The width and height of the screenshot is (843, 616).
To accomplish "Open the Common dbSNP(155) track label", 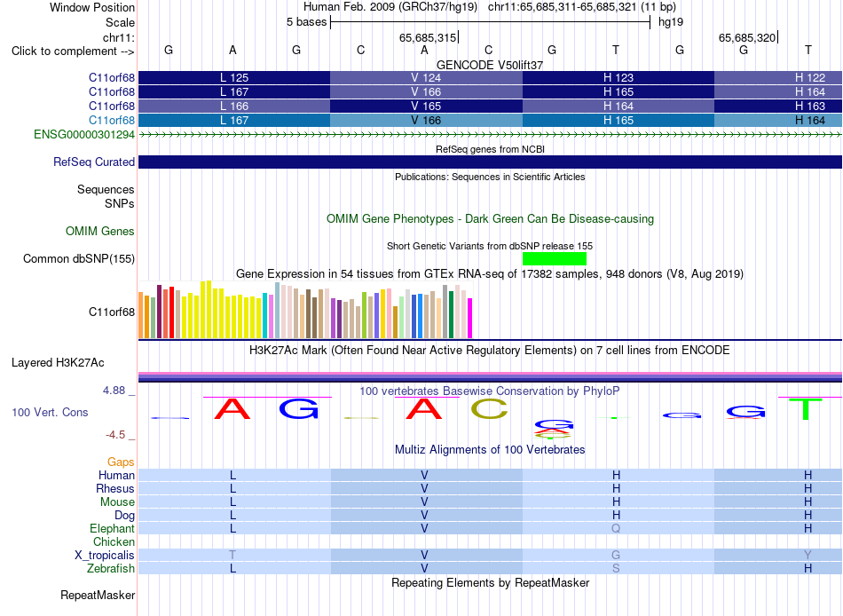I will pyautogui.click(x=78, y=259).
